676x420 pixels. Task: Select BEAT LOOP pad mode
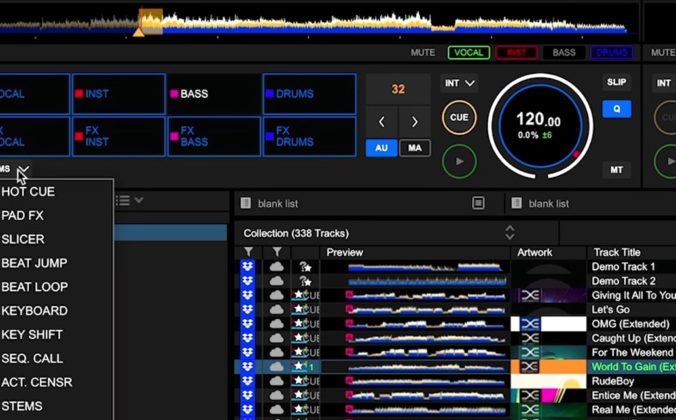click(x=34, y=287)
